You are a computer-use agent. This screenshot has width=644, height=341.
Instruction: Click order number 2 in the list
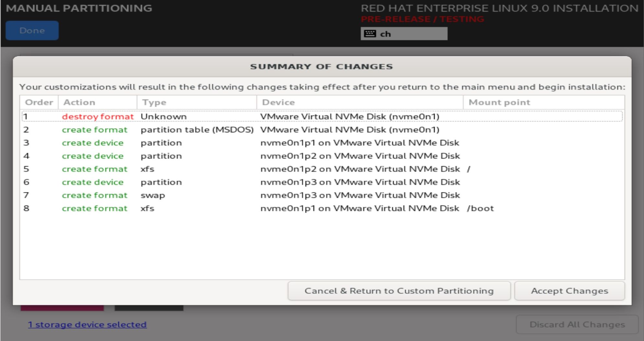(x=26, y=130)
